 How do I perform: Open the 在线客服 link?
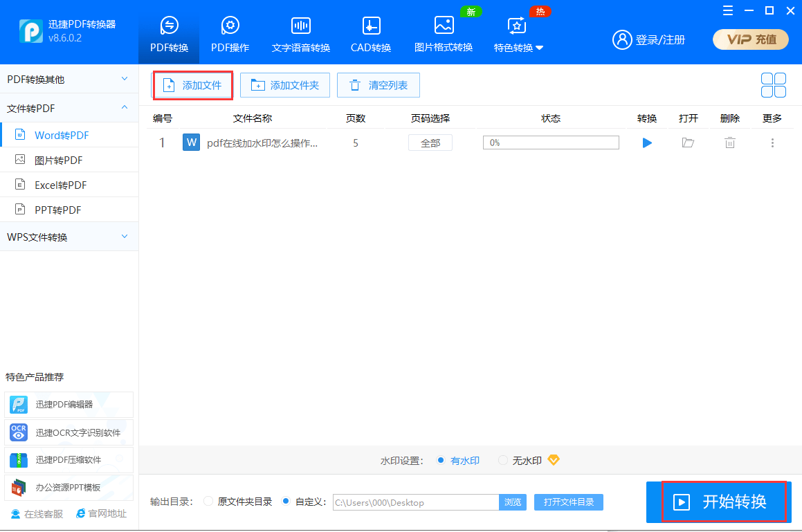point(37,513)
